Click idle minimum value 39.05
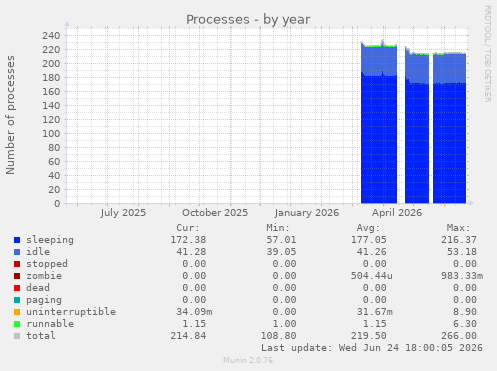497x371 pixels. pyautogui.click(x=281, y=252)
